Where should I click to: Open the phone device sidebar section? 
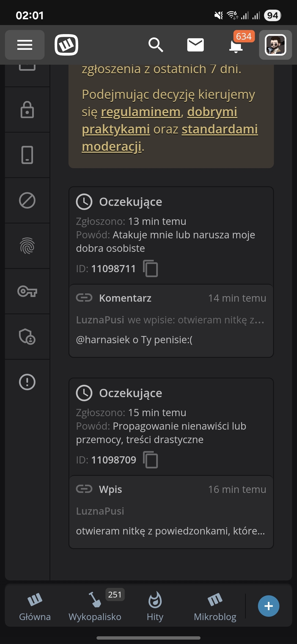27,155
